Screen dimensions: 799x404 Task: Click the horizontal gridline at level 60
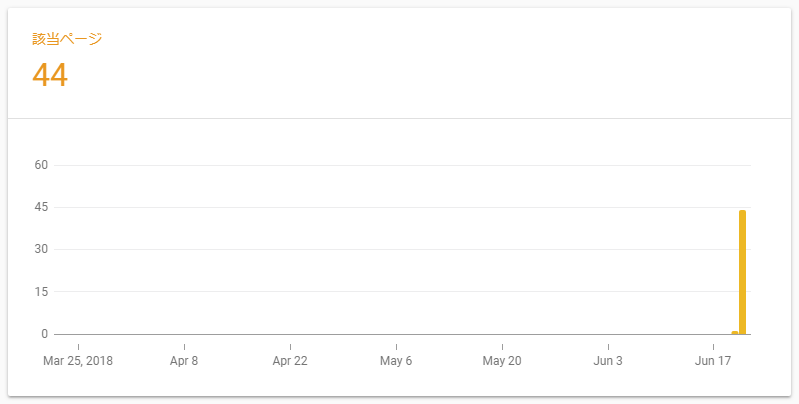[400, 165]
